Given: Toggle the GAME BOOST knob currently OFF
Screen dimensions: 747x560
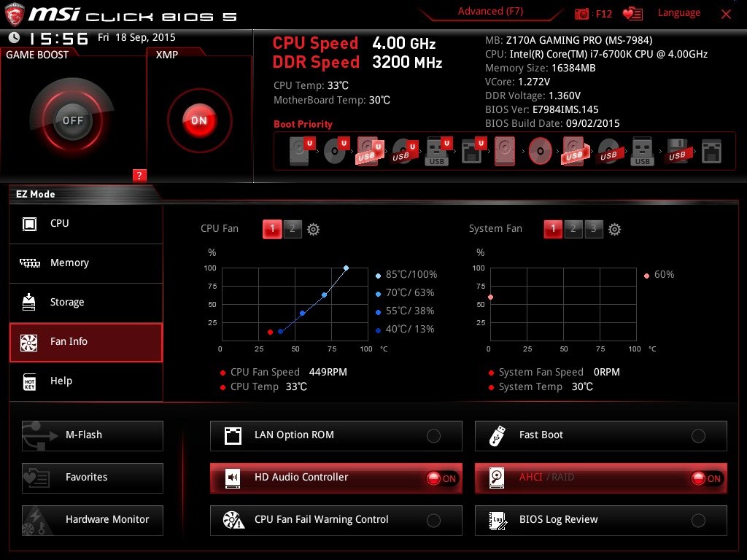Looking at the screenshot, I should [72, 120].
